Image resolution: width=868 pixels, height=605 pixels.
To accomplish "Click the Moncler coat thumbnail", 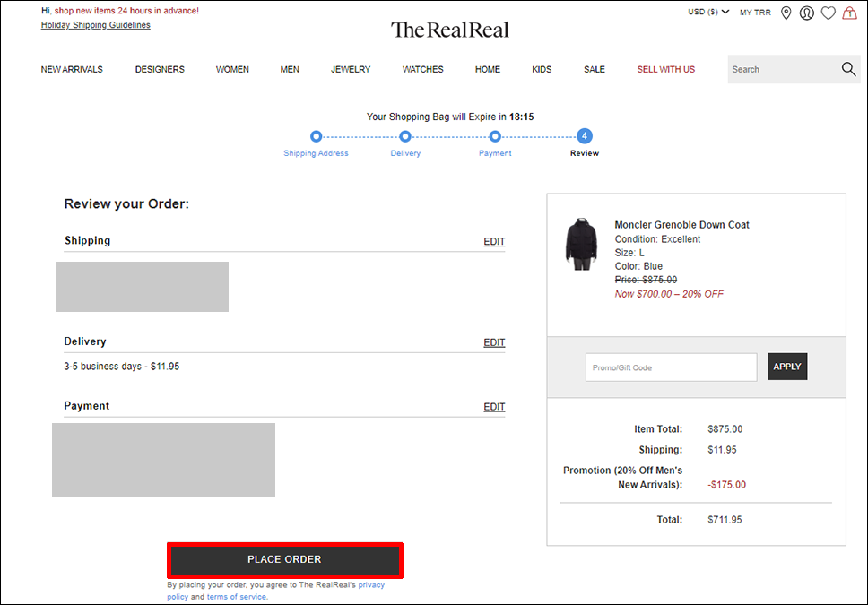I will point(581,244).
